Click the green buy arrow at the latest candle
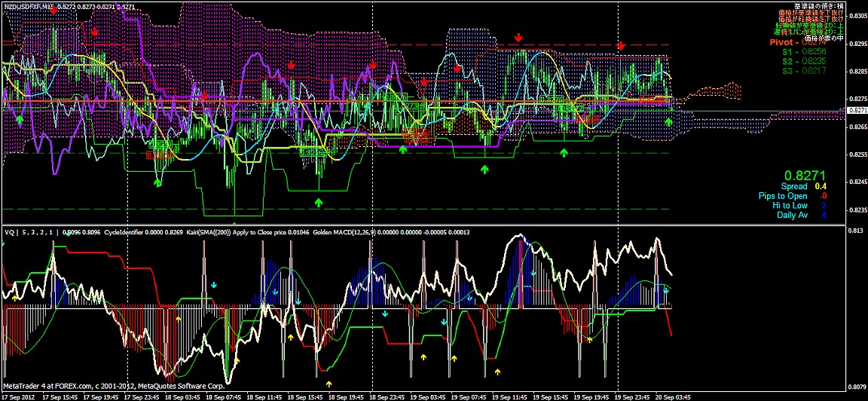 point(670,120)
